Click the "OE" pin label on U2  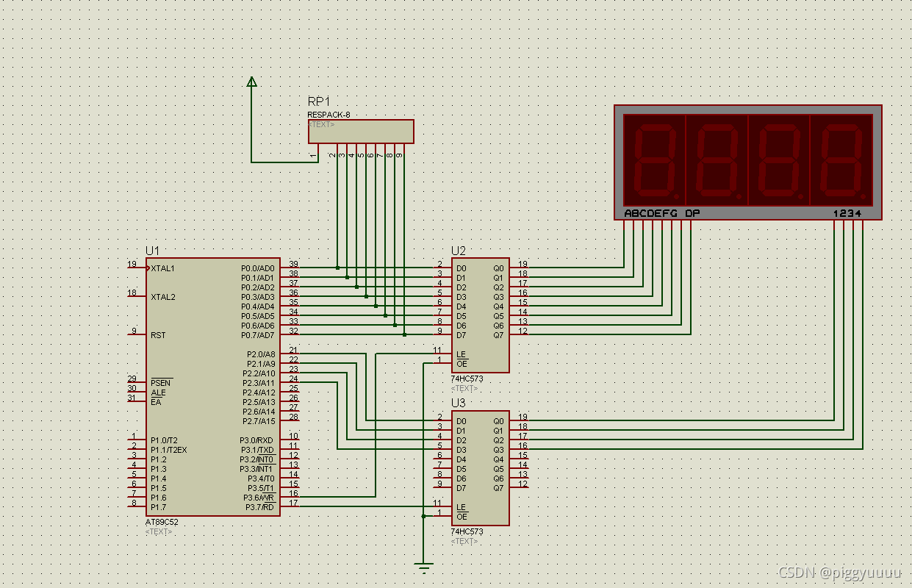pos(462,364)
